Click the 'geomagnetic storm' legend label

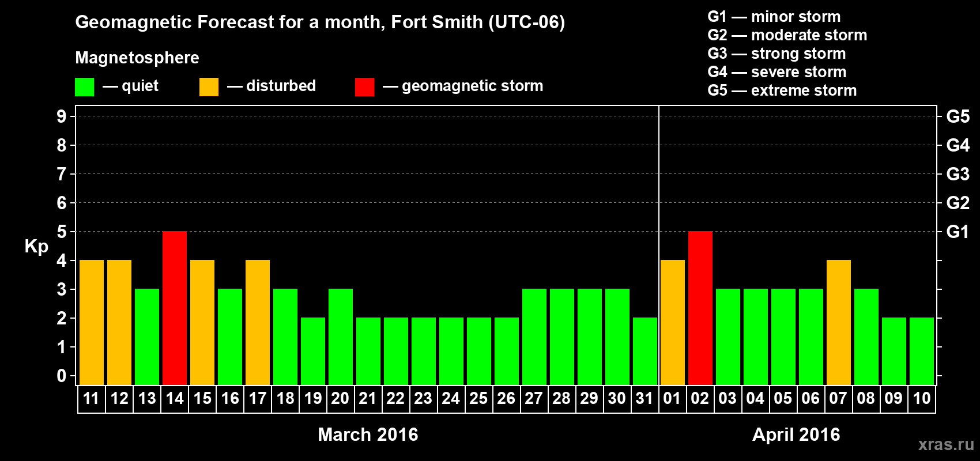pos(473,86)
